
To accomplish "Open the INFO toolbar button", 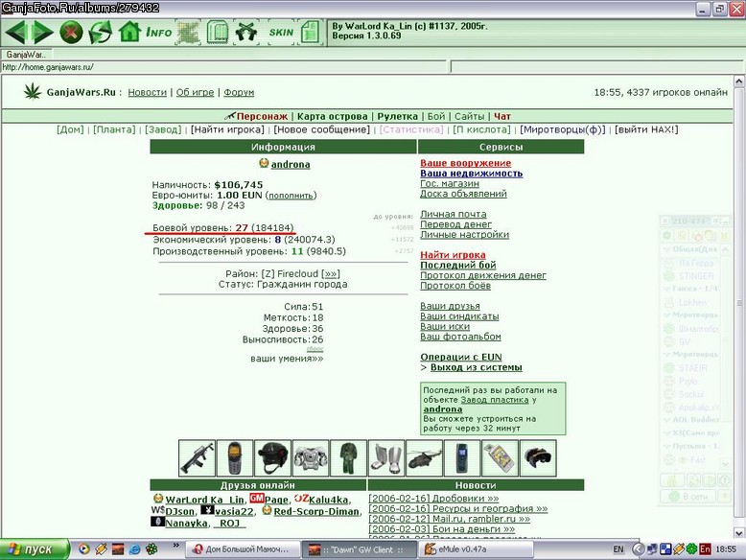I will click(x=159, y=33).
